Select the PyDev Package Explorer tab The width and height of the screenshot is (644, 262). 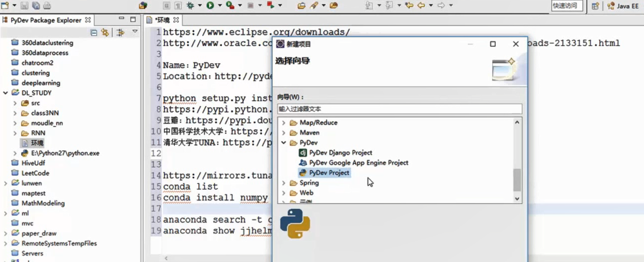coord(46,20)
